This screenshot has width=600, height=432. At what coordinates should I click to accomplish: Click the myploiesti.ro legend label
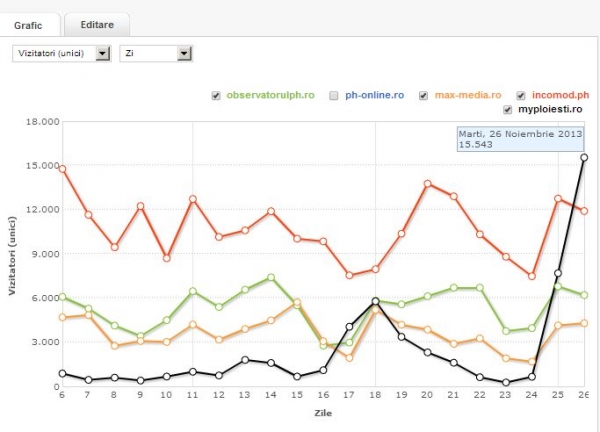pos(550,109)
